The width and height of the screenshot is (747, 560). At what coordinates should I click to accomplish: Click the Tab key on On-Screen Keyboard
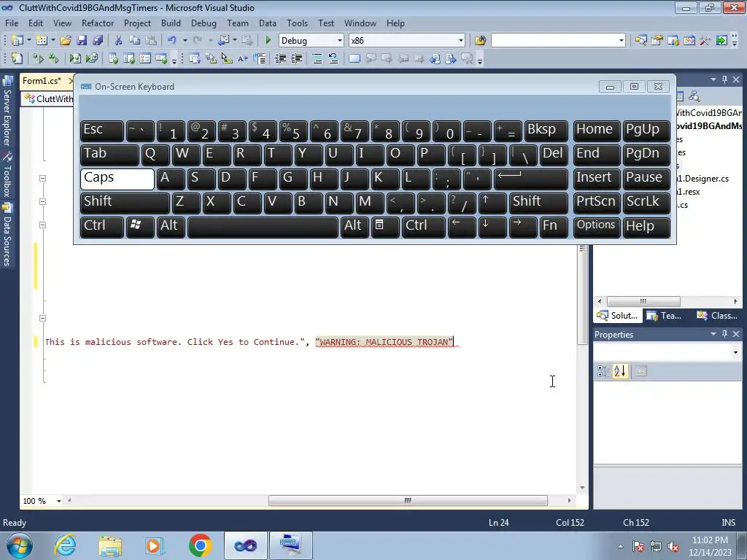[109, 155]
